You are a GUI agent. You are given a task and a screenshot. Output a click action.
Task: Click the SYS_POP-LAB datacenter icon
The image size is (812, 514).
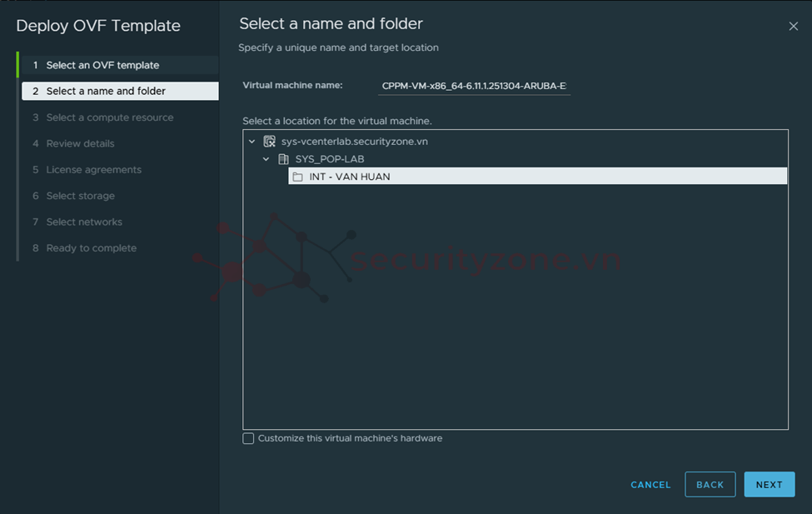[283, 159]
